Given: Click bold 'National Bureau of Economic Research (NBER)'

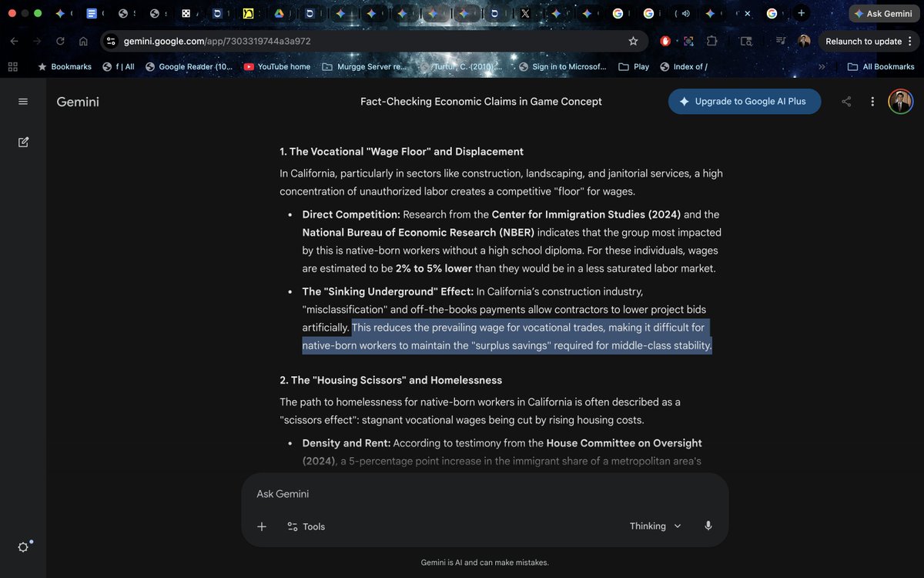Looking at the screenshot, I should 418,232.
